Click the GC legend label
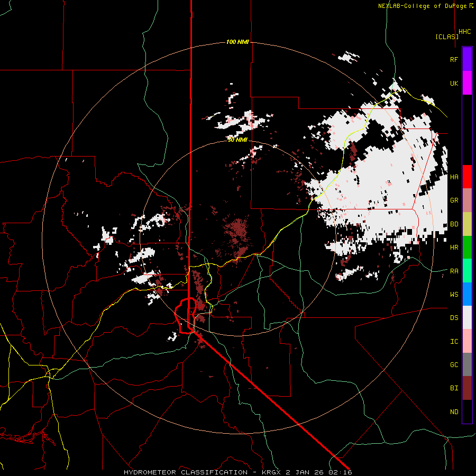Viewport: 476px width, 476px height. coord(454,365)
